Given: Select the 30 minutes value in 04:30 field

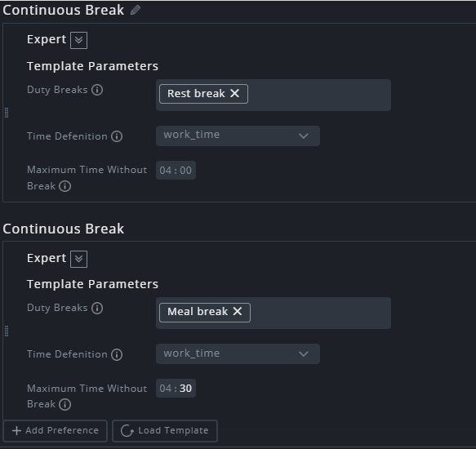Looking at the screenshot, I should pyautogui.click(x=186, y=389).
